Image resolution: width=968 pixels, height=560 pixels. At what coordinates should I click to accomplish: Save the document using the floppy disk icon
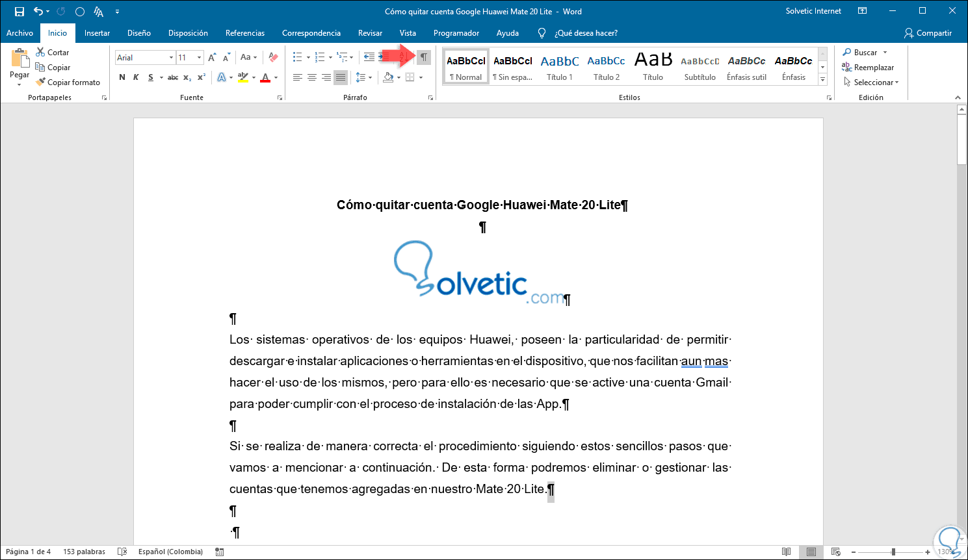coord(20,12)
